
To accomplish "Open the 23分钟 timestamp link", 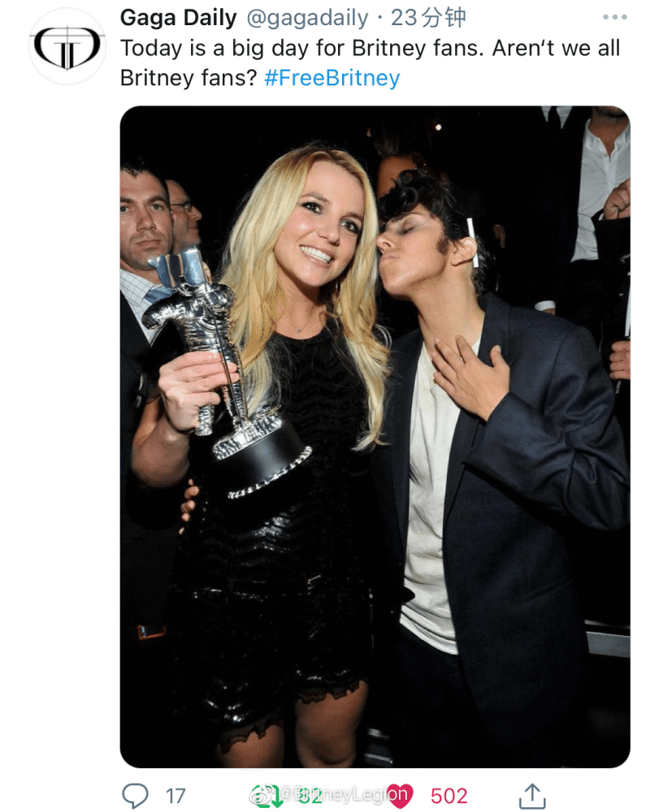I will pos(428,18).
